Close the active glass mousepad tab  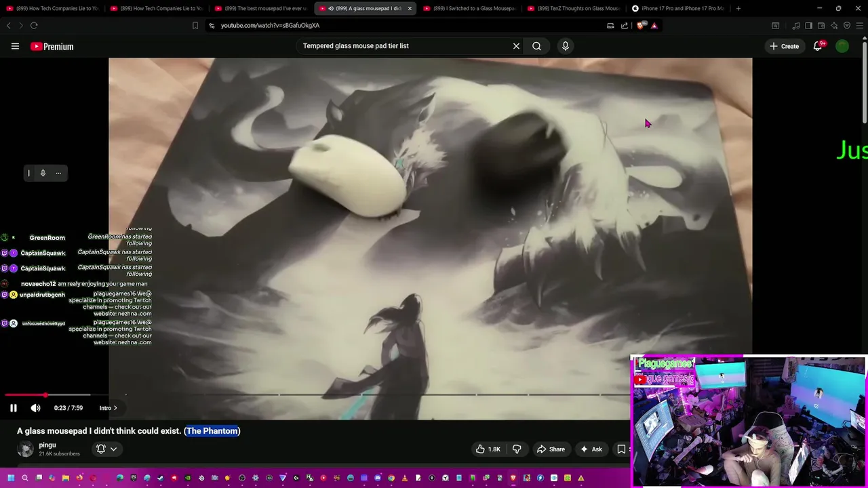coord(410,8)
